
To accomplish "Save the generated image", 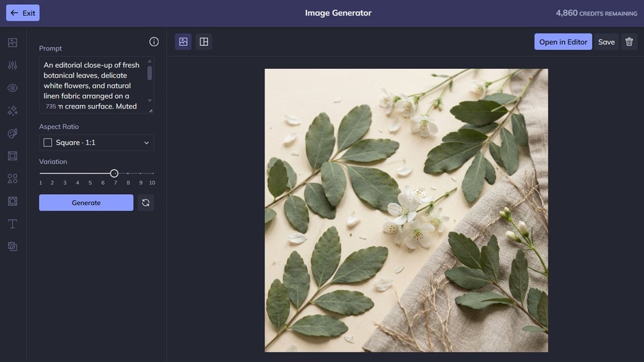I will pyautogui.click(x=606, y=42).
